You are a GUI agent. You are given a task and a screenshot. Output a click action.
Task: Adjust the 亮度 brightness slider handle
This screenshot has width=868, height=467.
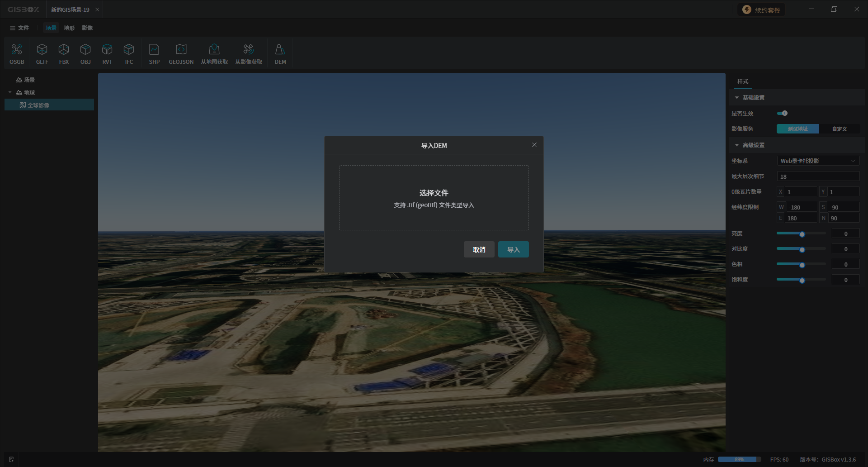tap(802, 234)
